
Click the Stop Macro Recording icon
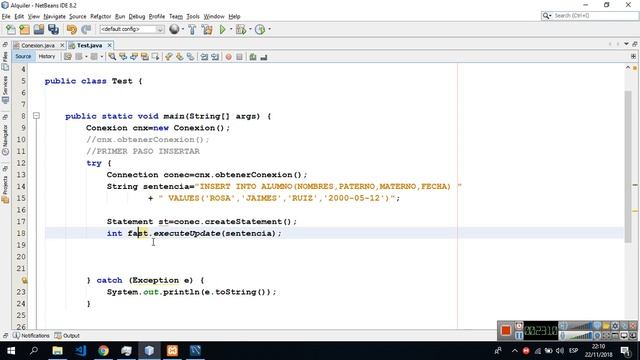click(x=240, y=57)
